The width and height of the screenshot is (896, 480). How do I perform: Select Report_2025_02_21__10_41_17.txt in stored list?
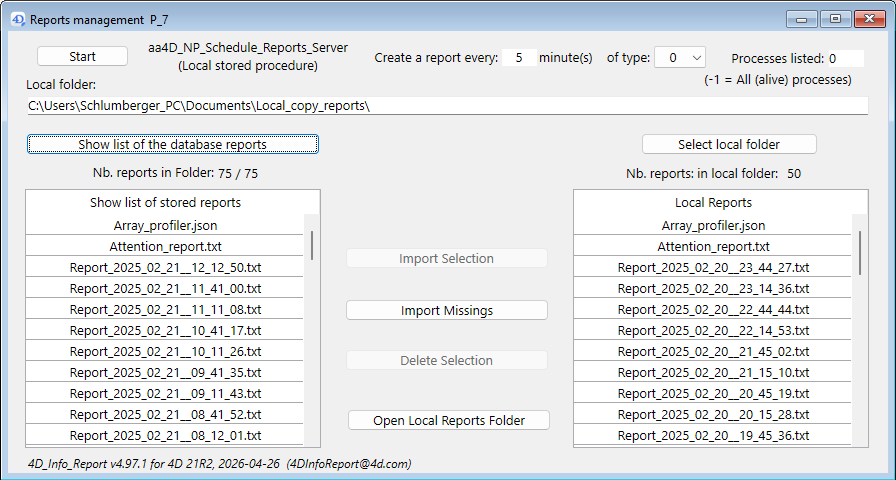tap(165, 330)
